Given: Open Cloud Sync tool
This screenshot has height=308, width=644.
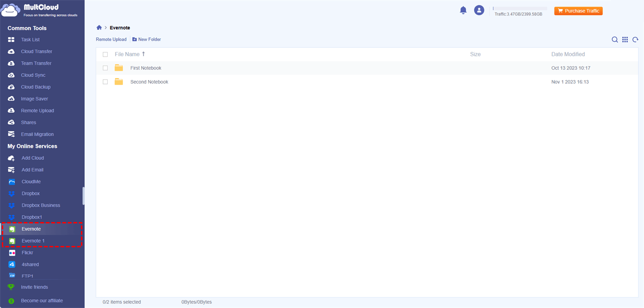Looking at the screenshot, I should coord(33,75).
